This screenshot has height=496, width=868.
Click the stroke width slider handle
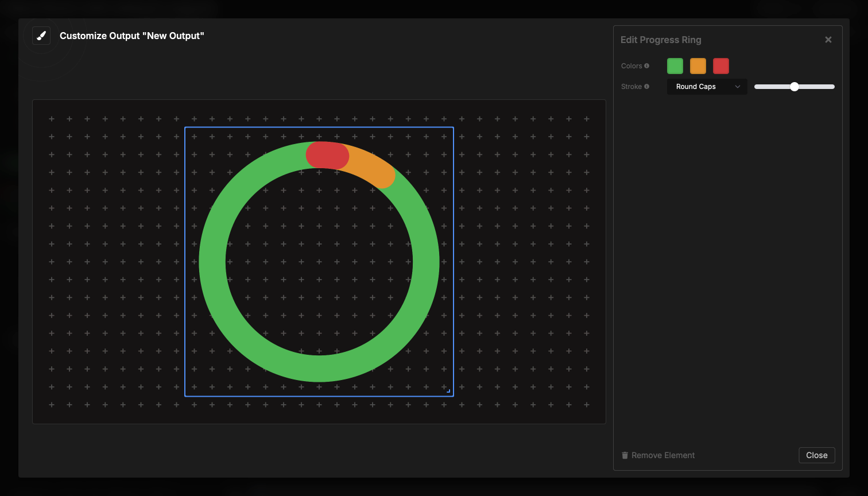pos(795,86)
